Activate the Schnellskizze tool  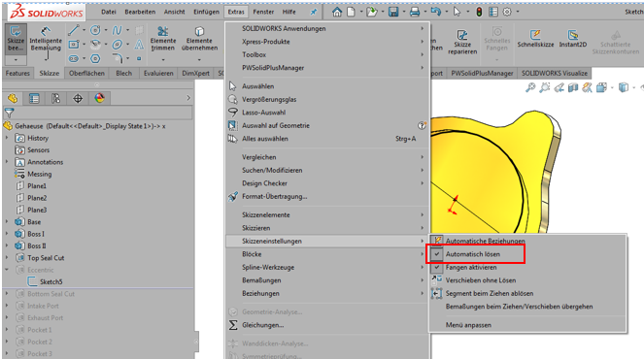[535, 39]
